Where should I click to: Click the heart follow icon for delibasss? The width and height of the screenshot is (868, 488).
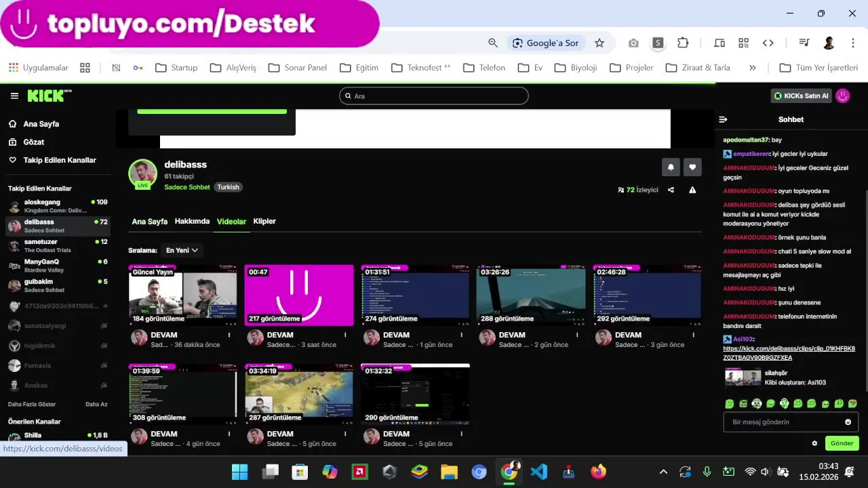pos(692,167)
